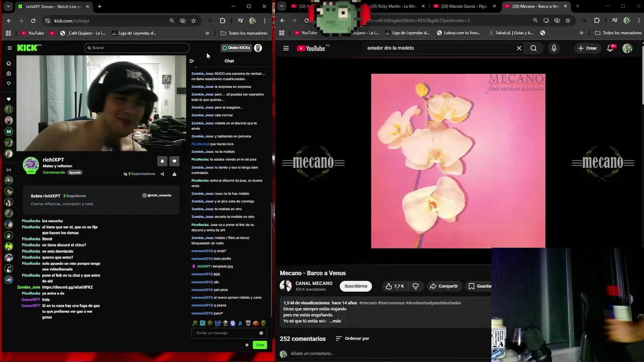
Task: Collapse the Kick chat panel
Action: point(191,61)
